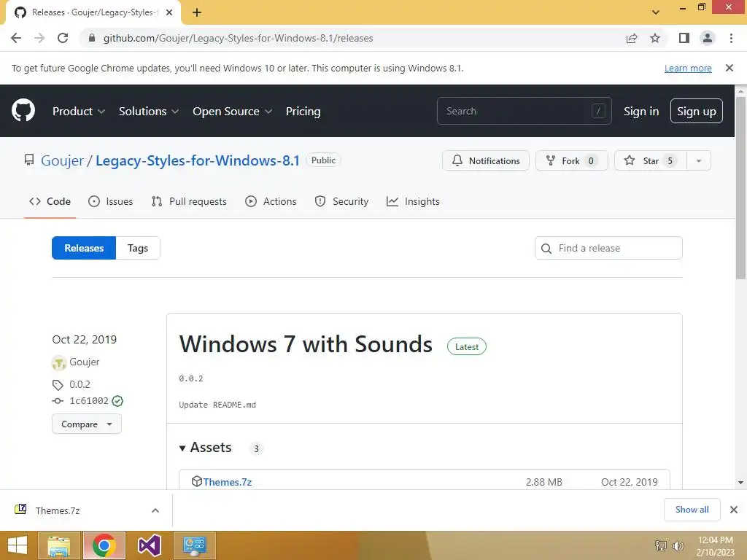747x560 pixels.
Task: Open the Goujer owner link
Action: click(63, 160)
